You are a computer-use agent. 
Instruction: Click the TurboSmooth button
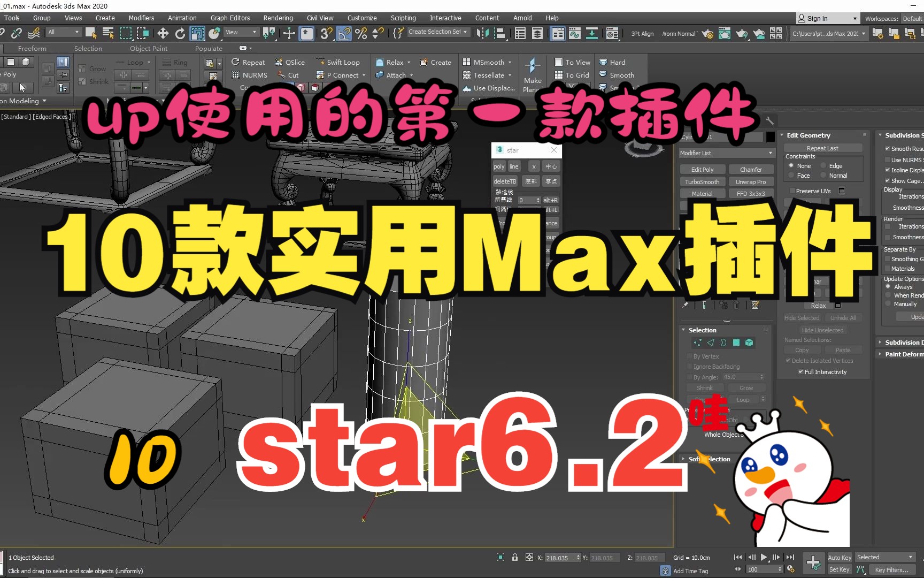[x=702, y=182]
